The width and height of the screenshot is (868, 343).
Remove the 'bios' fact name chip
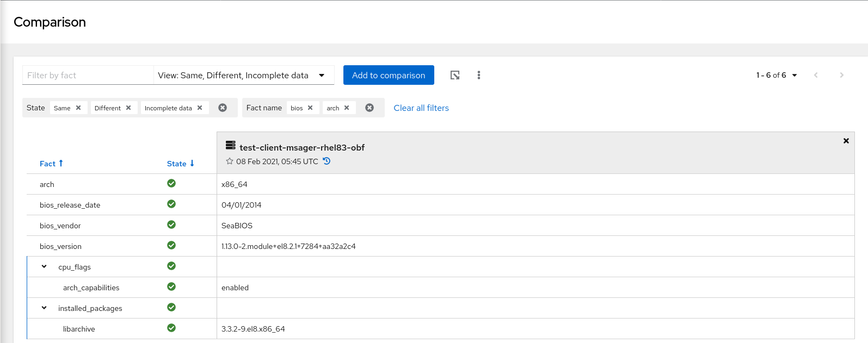click(310, 108)
